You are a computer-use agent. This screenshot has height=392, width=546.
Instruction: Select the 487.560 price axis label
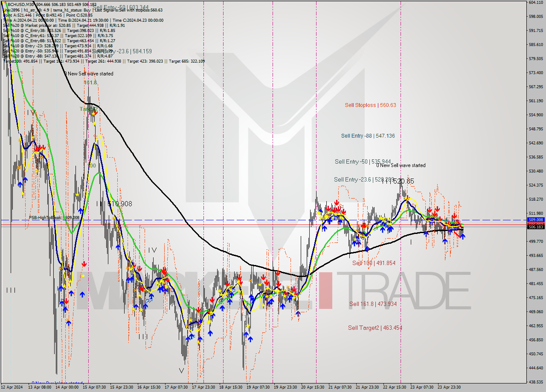(x=536, y=269)
